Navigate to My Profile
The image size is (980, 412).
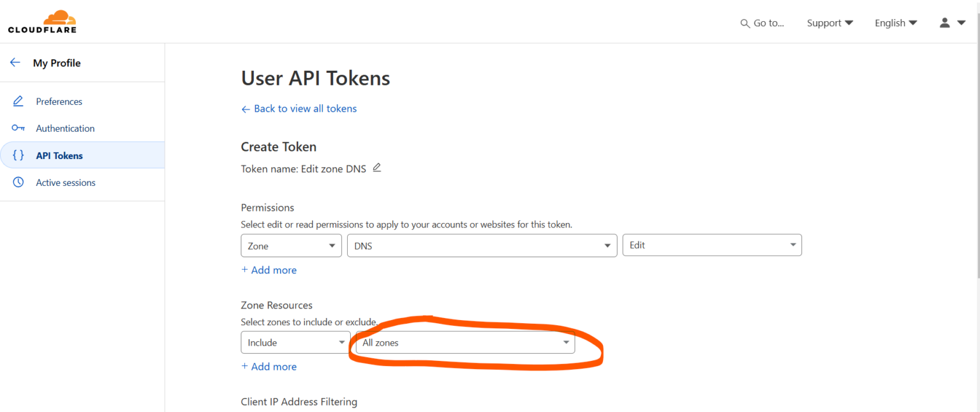point(57,63)
